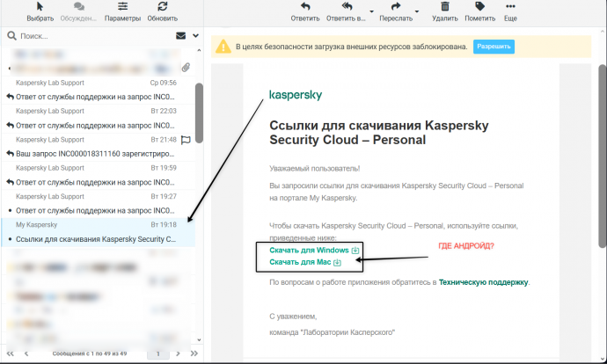Click the Разрешить button in the warning bar
The image size is (607, 364).
[x=494, y=47]
